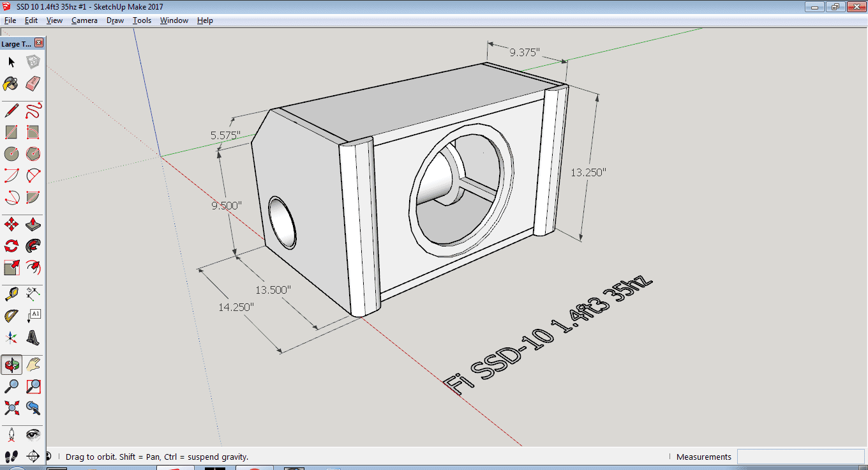
Task: Open the View menu
Action: pyautogui.click(x=55, y=20)
